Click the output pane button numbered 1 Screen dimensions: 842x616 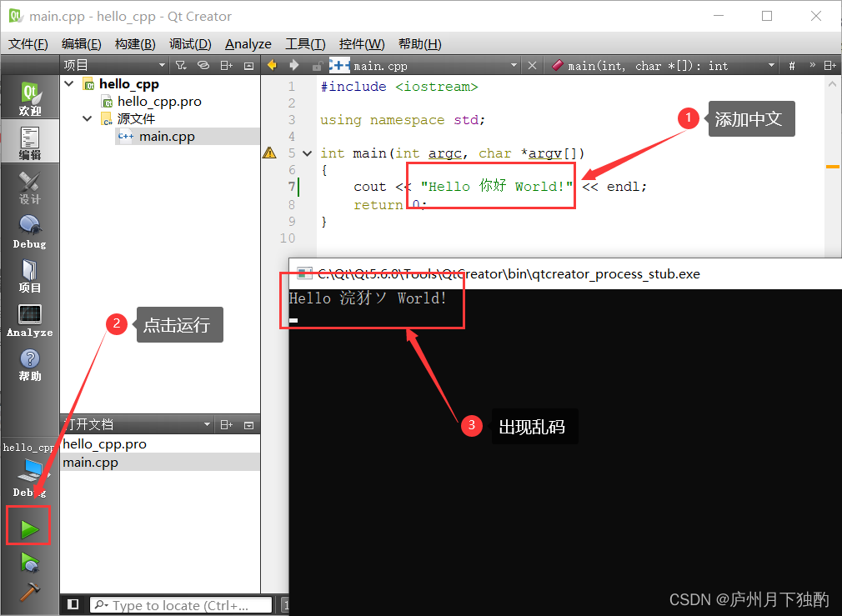click(x=286, y=605)
